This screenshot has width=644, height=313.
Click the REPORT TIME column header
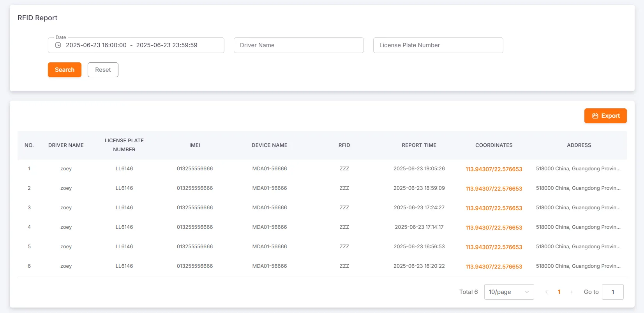click(419, 145)
